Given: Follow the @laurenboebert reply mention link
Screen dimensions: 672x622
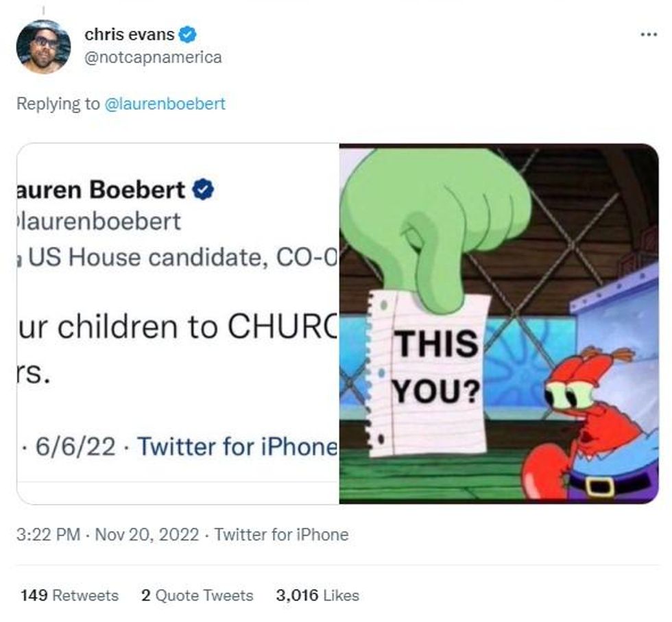Looking at the screenshot, I should pos(164,104).
